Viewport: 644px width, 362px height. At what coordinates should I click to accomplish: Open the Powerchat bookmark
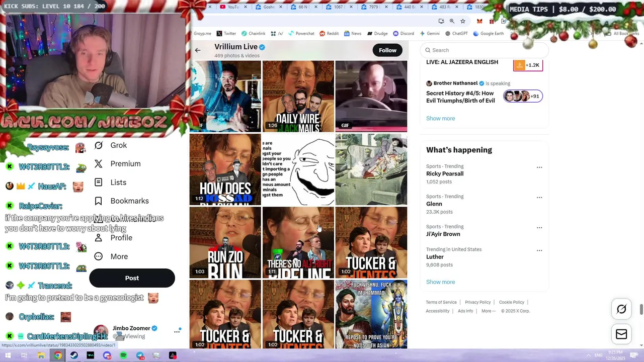(301, 34)
